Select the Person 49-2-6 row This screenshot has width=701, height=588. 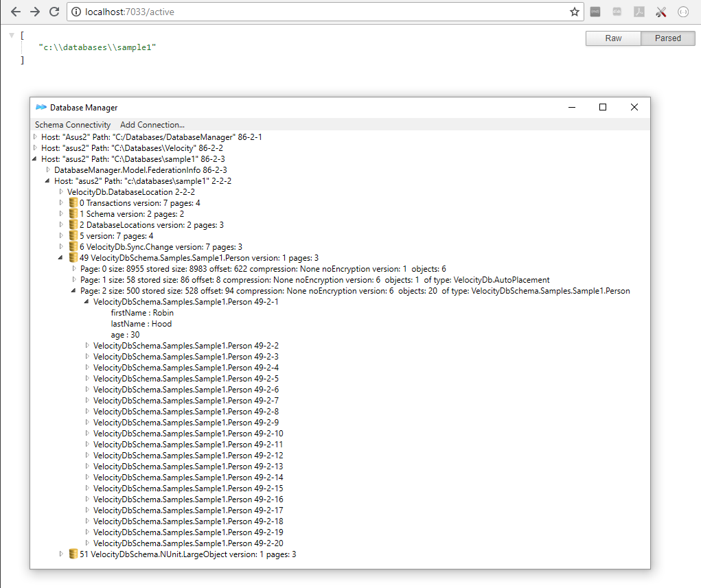pyautogui.click(x=186, y=390)
